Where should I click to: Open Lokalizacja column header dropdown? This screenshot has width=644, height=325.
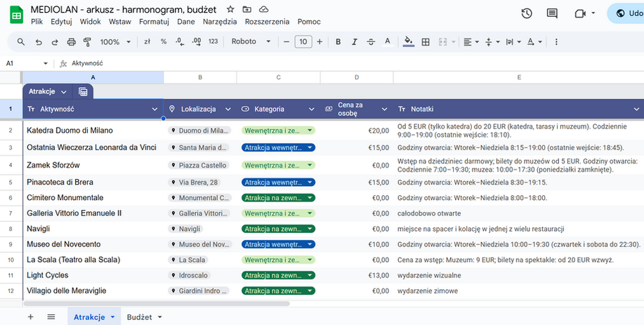click(x=228, y=110)
